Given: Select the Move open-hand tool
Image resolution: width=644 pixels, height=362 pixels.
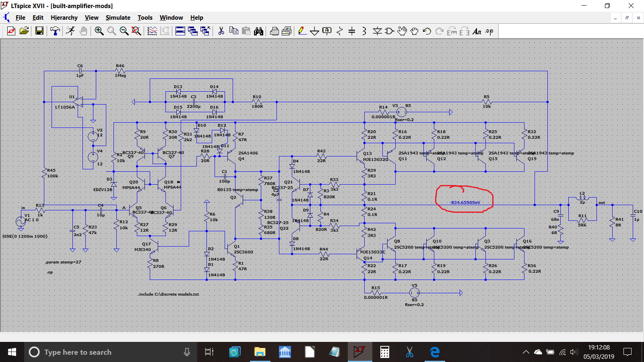Looking at the screenshot, I should tap(402, 31).
